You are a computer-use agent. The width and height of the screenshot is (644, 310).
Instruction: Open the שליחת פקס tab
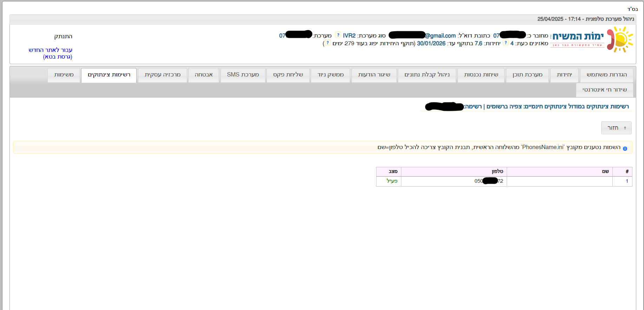pyautogui.click(x=288, y=75)
